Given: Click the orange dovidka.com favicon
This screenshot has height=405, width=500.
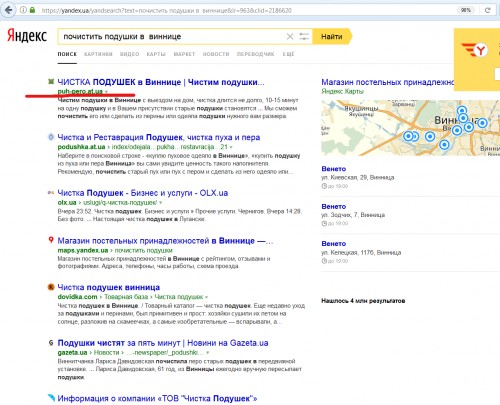Looking at the screenshot, I should coord(51,287).
